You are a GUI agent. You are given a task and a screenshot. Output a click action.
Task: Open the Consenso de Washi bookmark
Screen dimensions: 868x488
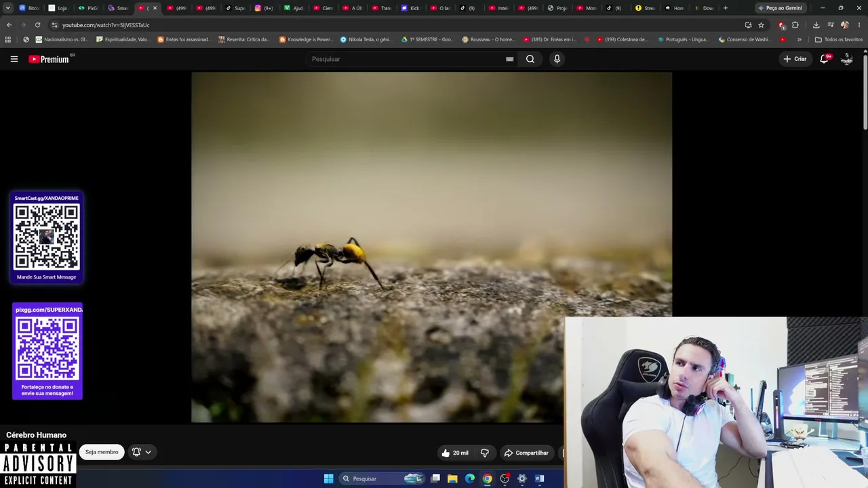745,39
